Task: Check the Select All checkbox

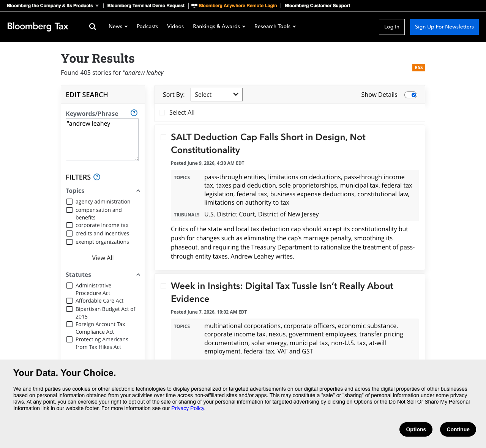Action: click(x=162, y=112)
